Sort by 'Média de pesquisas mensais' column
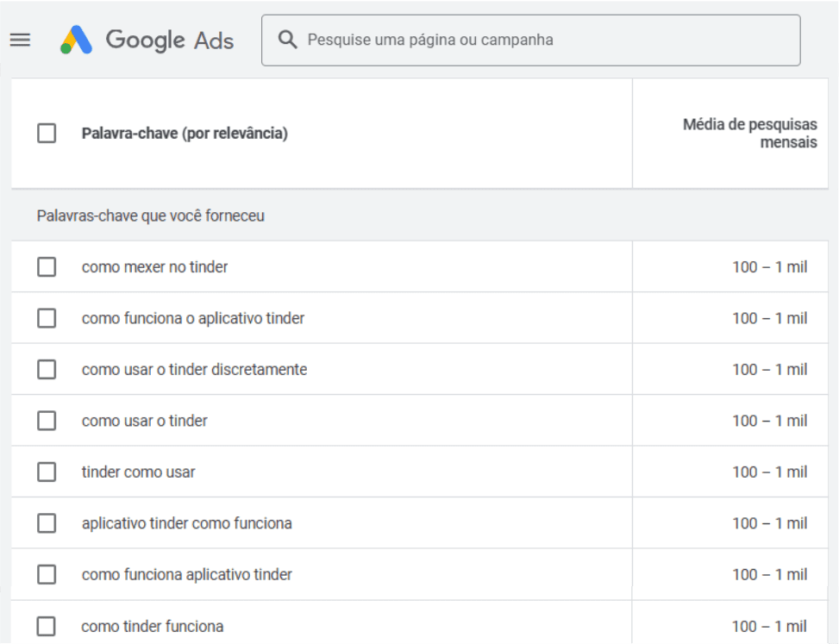 click(x=749, y=134)
